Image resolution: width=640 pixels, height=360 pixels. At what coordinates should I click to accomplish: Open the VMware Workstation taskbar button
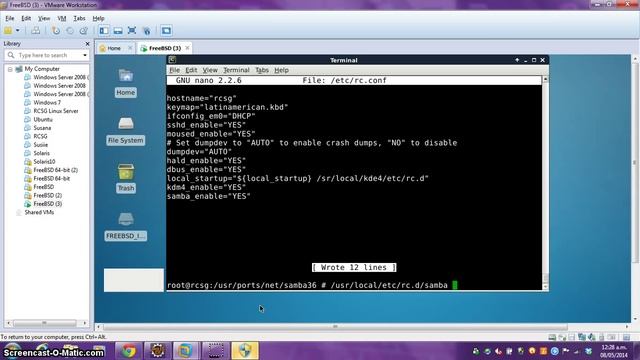coord(185,351)
